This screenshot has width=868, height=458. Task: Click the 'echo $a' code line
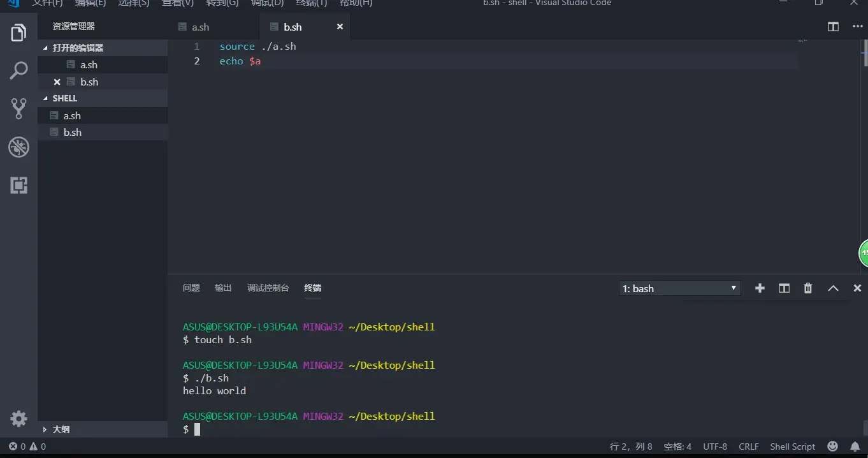click(x=240, y=61)
